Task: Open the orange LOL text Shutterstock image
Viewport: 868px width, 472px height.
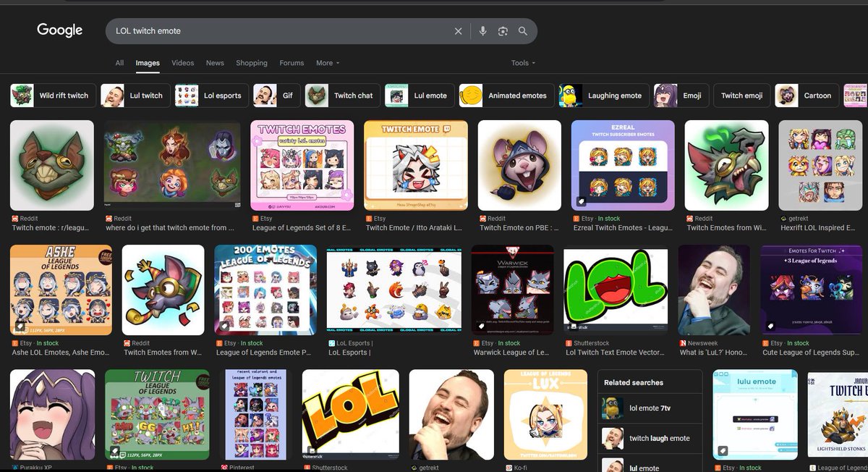Action: 350,415
